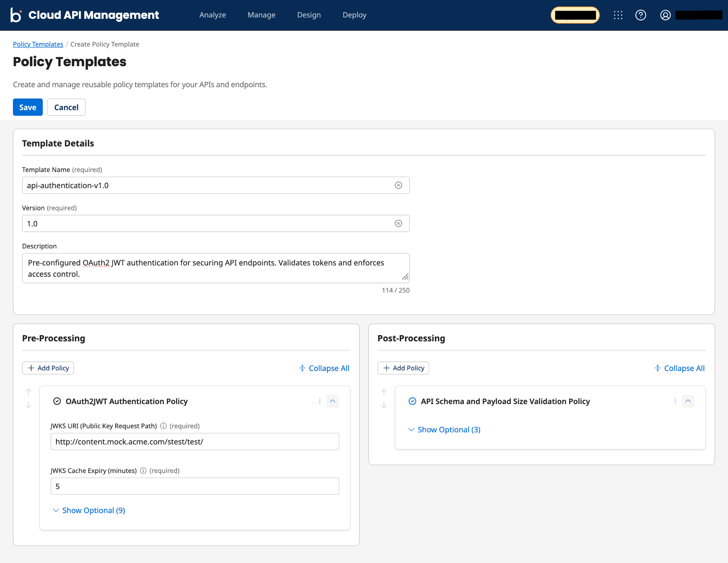Click the highlighted redacted button in header
The image size is (728, 563).
click(x=575, y=15)
